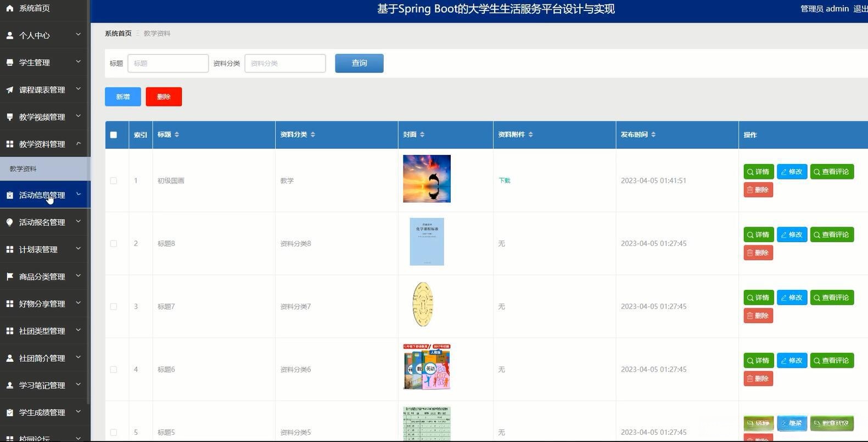Click 查看评论 for 标题7 row
Viewport: 868px width, 442px height.
(x=832, y=298)
